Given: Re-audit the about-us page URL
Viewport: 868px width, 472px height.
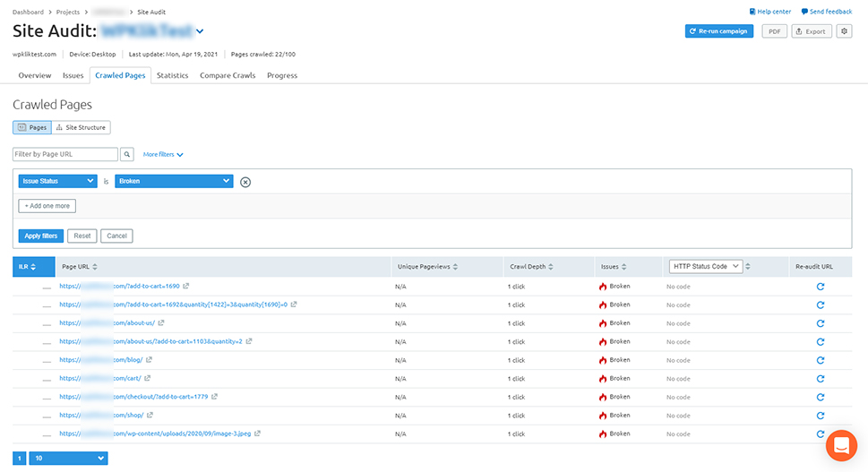Looking at the screenshot, I should click(820, 323).
